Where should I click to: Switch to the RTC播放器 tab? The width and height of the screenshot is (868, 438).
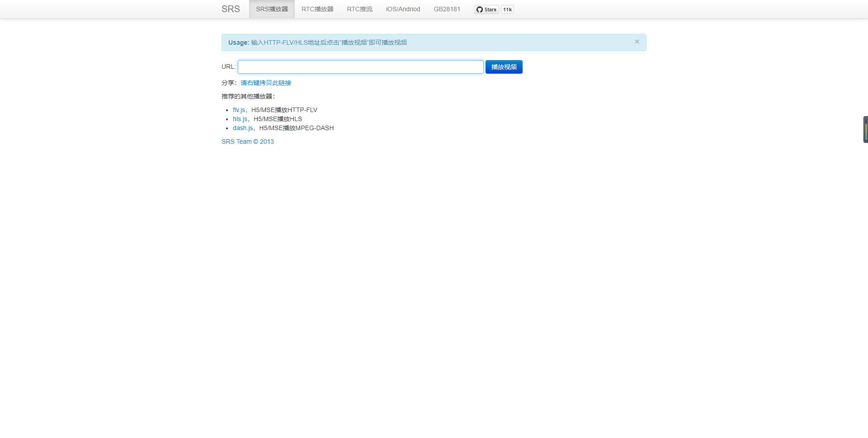click(317, 9)
